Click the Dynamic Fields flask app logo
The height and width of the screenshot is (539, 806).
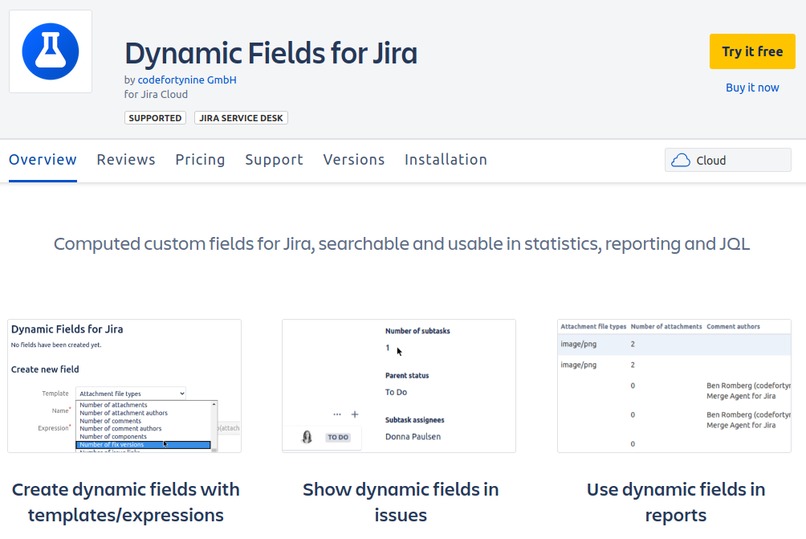pyautogui.click(x=50, y=51)
